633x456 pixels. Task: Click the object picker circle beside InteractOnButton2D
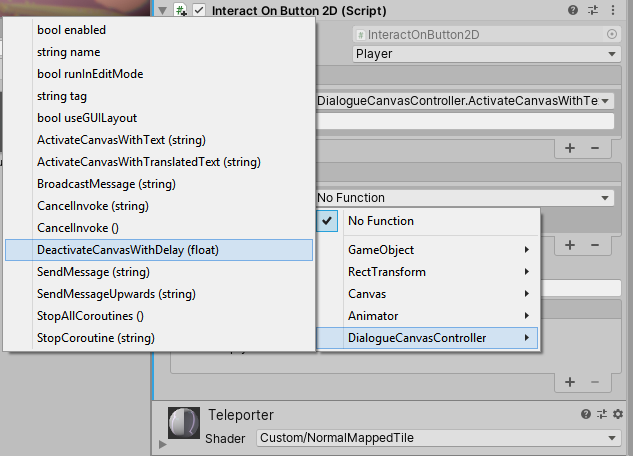coord(611,33)
